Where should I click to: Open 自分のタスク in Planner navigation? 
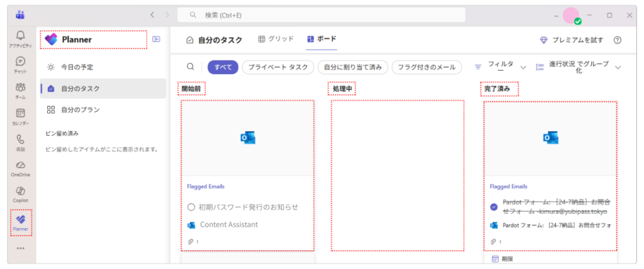coord(103,88)
